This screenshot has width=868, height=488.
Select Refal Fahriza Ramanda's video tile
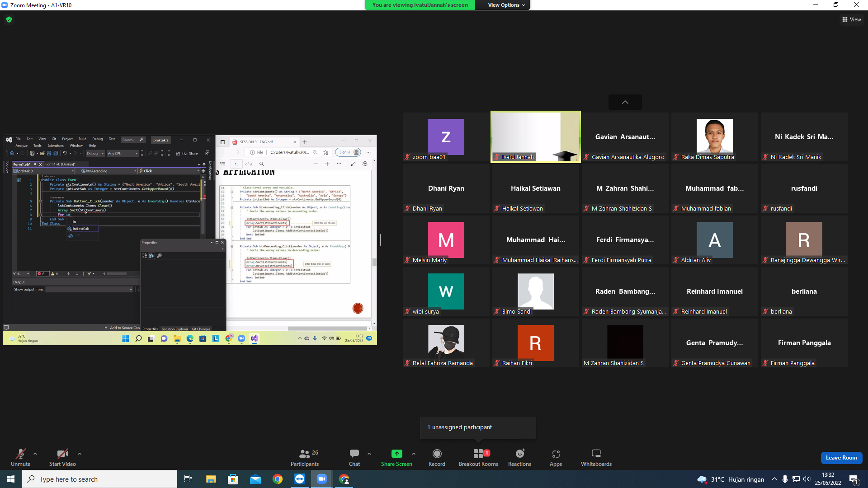[446, 343]
